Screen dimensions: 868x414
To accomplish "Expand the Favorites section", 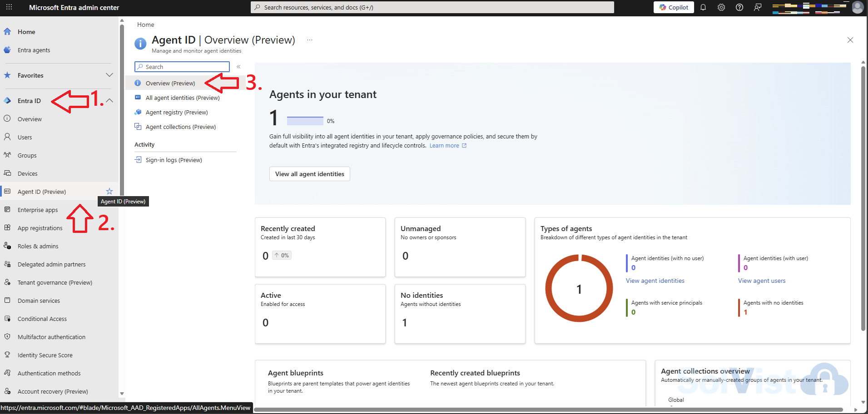I will click(109, 75).
